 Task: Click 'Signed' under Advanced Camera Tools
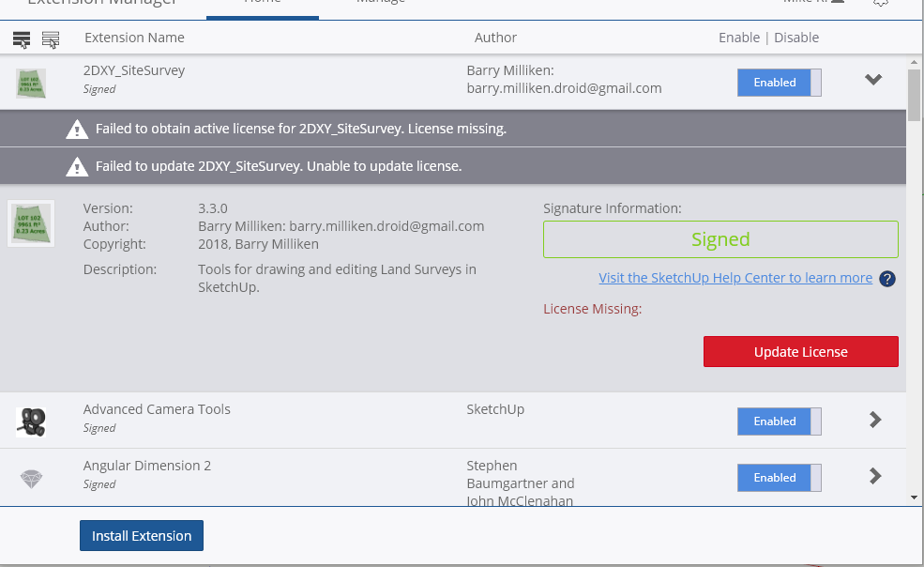click(x=99, y=428)
